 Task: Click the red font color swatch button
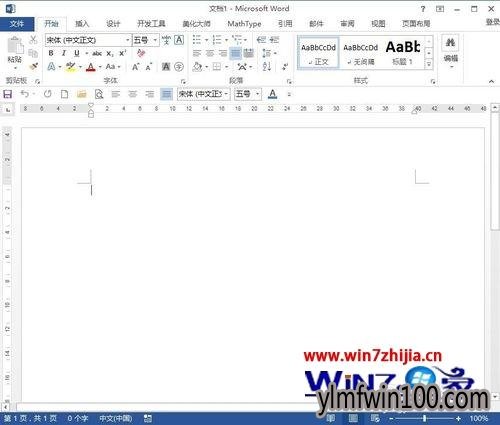(91, 67)
